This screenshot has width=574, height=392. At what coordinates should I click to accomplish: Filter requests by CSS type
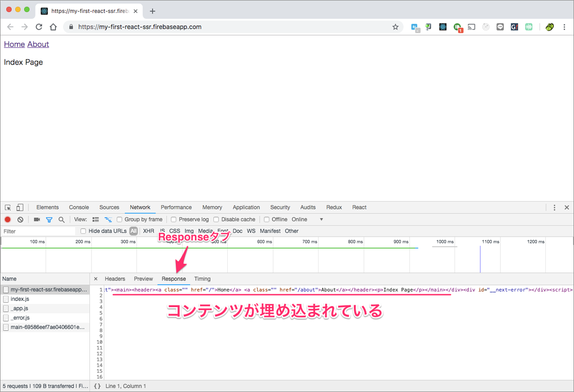tap(175, 231)
